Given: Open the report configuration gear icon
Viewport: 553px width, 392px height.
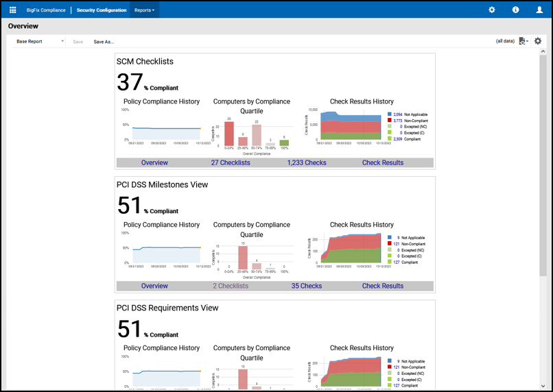Looking at the screenshot, I should tap(538, 41).
